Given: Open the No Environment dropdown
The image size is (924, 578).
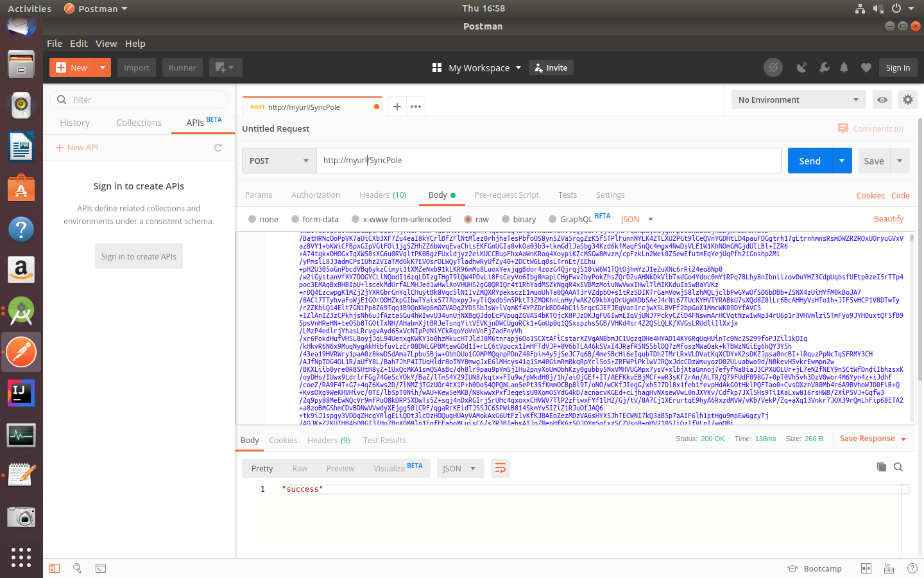Looking at the screenshot, I should [799, 100].
